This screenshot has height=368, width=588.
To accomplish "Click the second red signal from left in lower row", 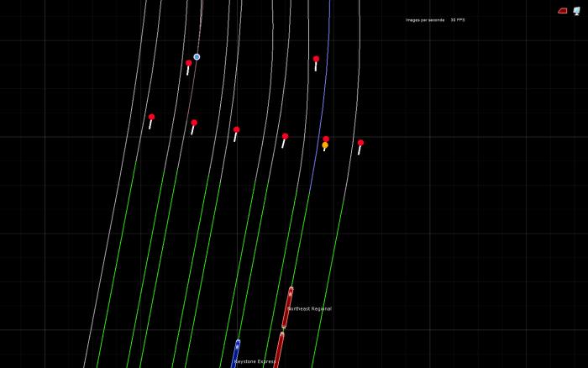I will [194, 123].
